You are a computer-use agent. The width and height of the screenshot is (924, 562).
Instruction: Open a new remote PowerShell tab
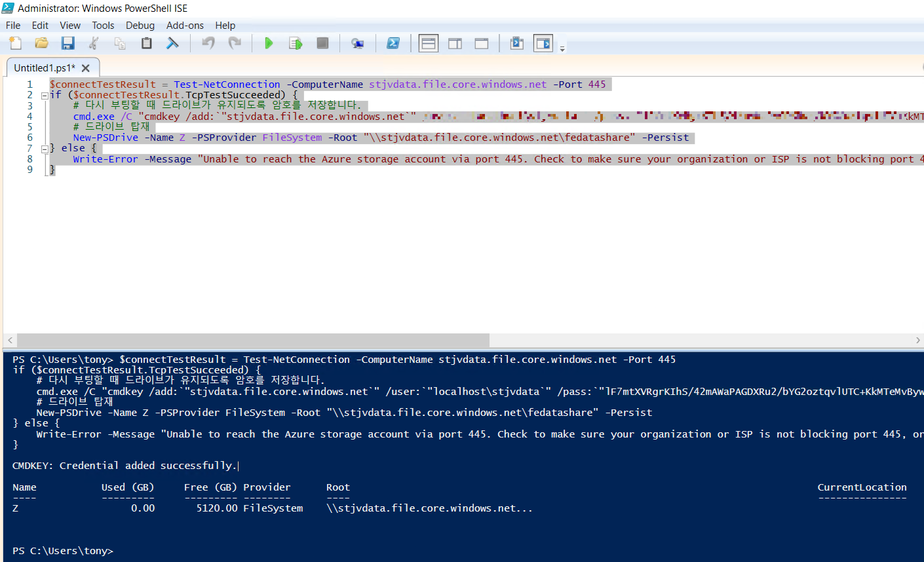(358, 43)
